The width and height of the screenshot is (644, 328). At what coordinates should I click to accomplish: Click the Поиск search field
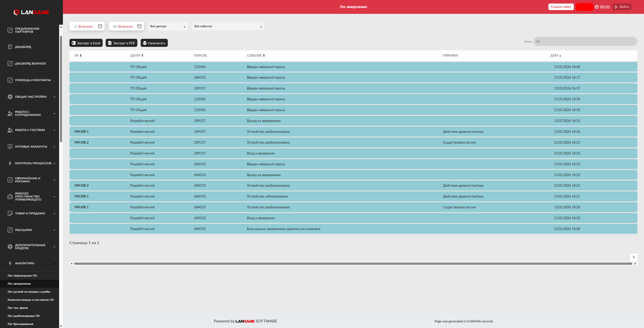click(x=585, y=42)
